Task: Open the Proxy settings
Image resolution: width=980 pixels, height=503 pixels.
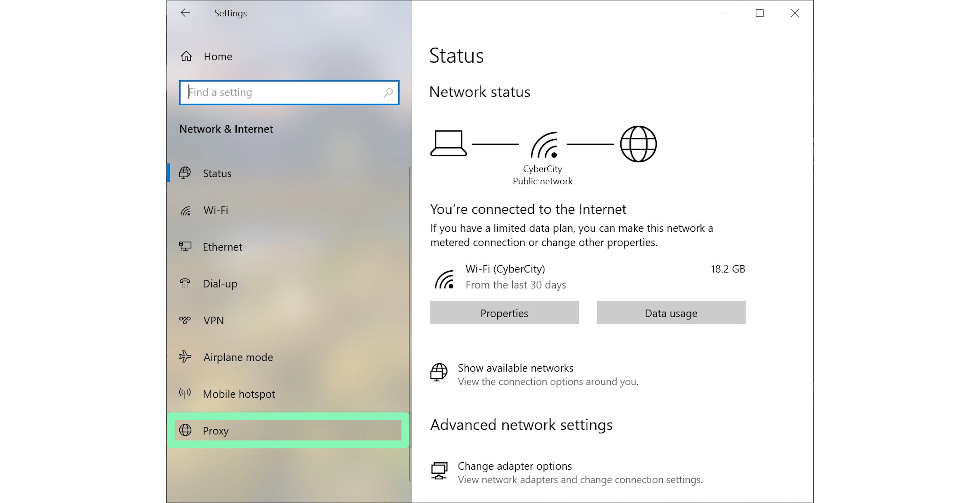Action: [x=288, y=430]
